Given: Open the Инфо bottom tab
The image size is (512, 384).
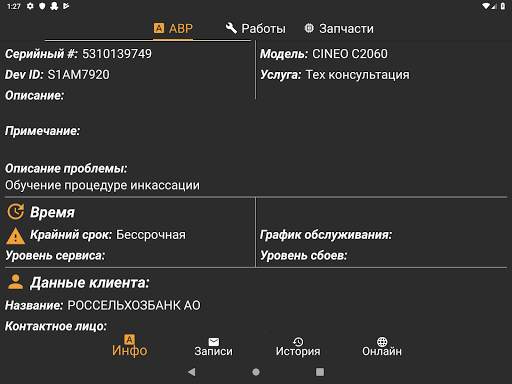Looking at the screenshot, I should click(x=129, y=346).
